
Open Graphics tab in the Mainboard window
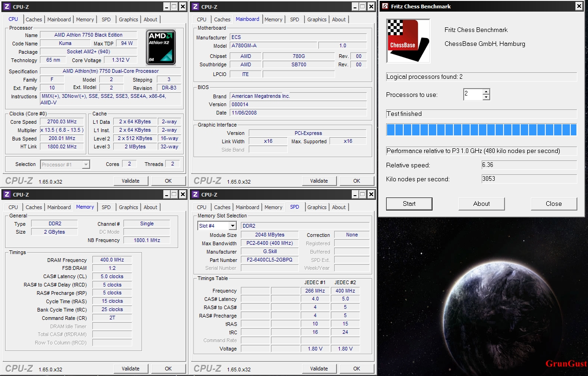click(x=317, y=19)
